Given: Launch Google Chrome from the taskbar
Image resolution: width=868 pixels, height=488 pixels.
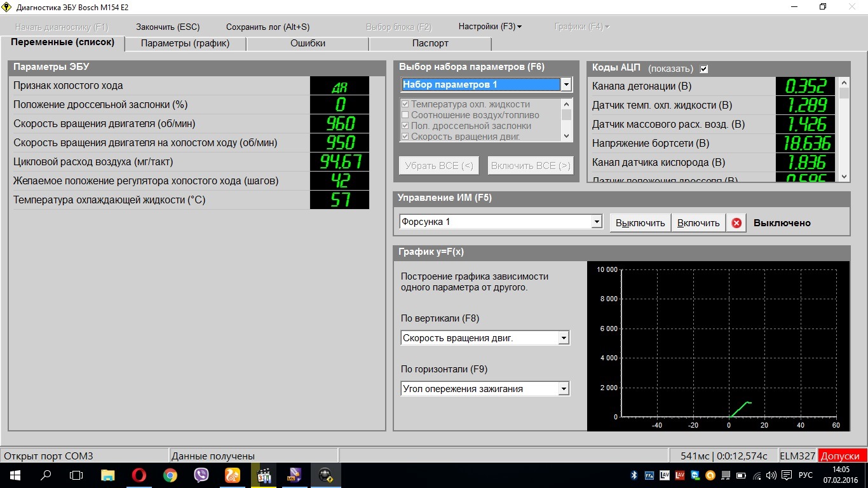Looking at the screenshot, I should click(170, 475).
